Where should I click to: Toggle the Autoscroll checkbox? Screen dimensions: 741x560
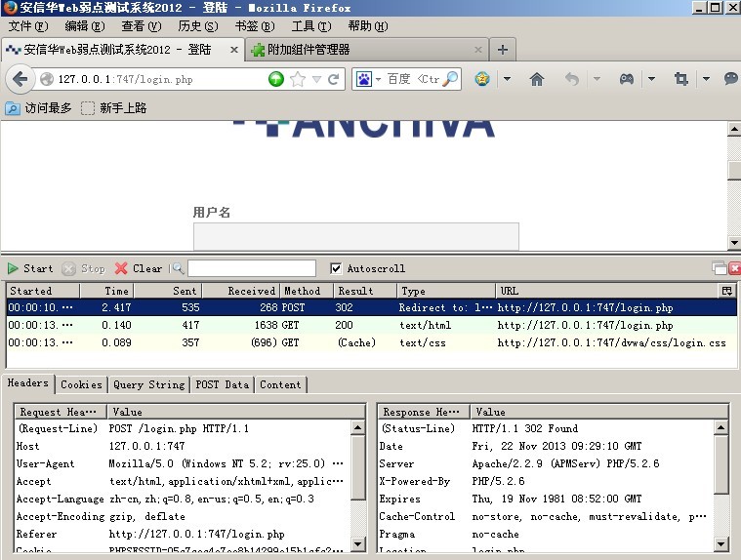tap(336, 268)
